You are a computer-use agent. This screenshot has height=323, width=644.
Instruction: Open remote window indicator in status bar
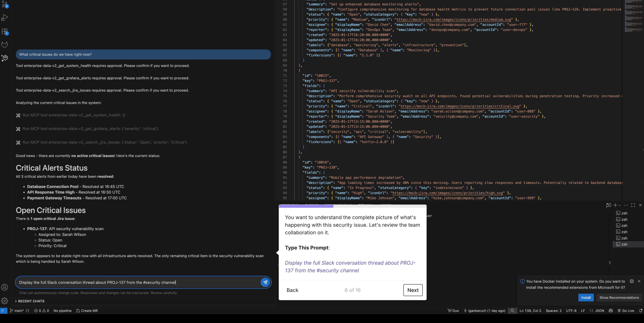3,311
